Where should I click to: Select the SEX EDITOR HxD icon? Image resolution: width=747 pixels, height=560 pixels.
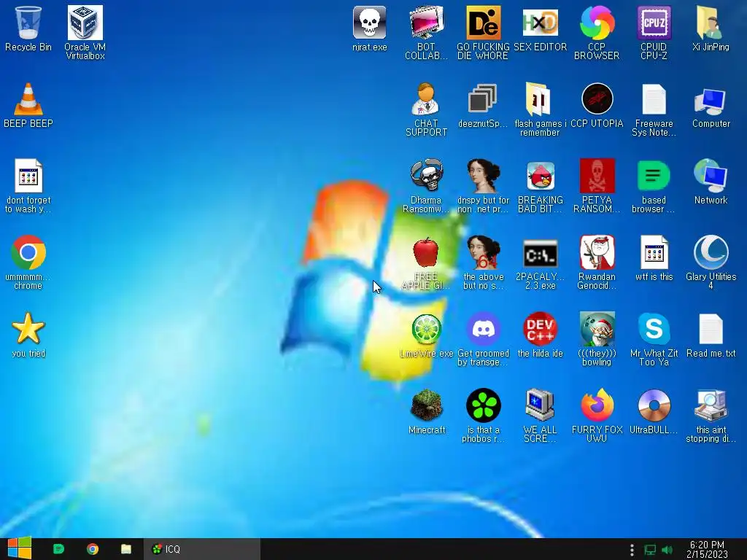tap(541, 23)
